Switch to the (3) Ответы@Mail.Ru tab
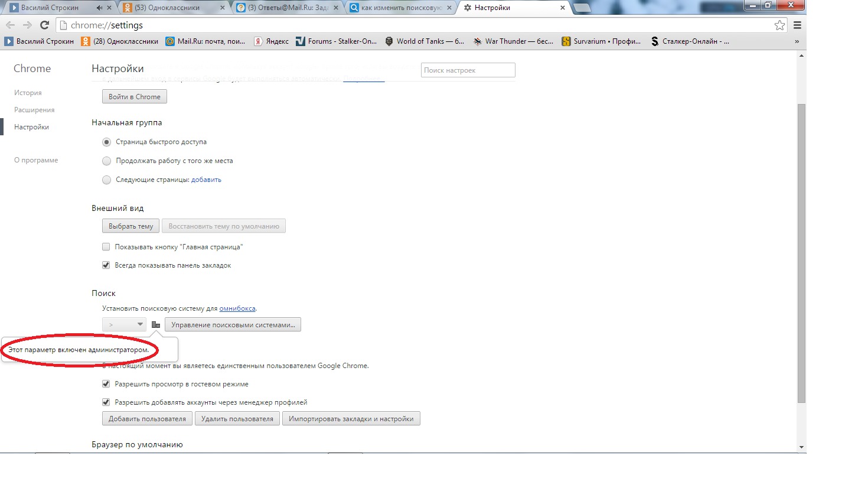Image resolution: width=868 pixels, height=501 pixels. tap(285, 8)
